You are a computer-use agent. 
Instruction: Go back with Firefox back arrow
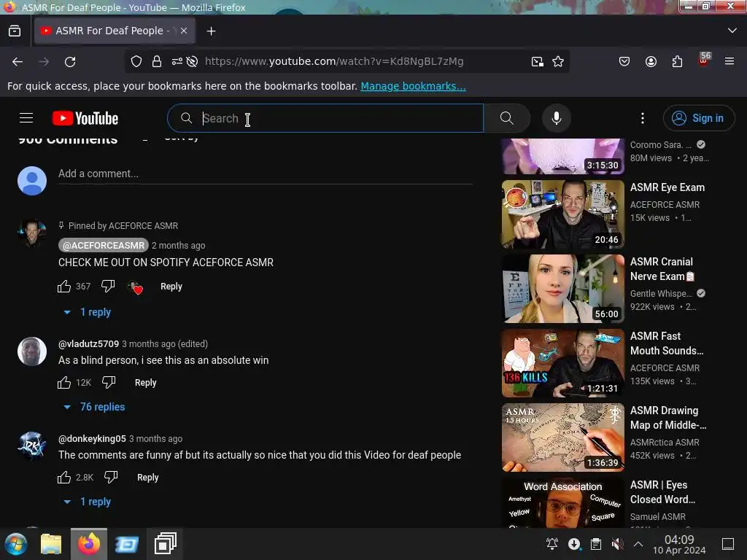[18, 61]
